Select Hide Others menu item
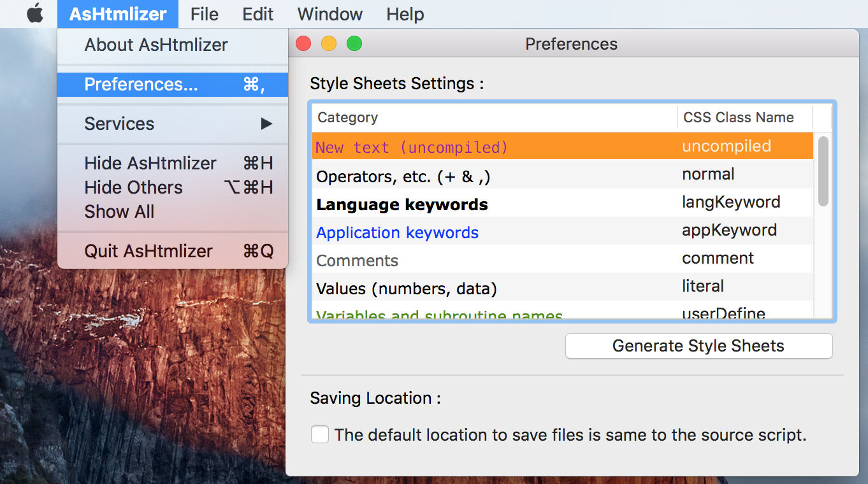Screen dimensions: 868x484 [x=133, y=188]
